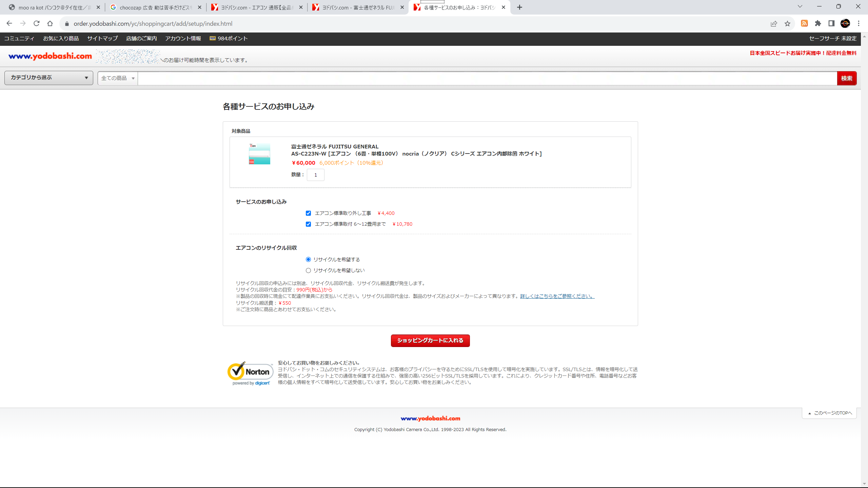Screen dimensions: 868x488
Task: Click the ¥4,400 removal fee text
Action: [386, 213]
